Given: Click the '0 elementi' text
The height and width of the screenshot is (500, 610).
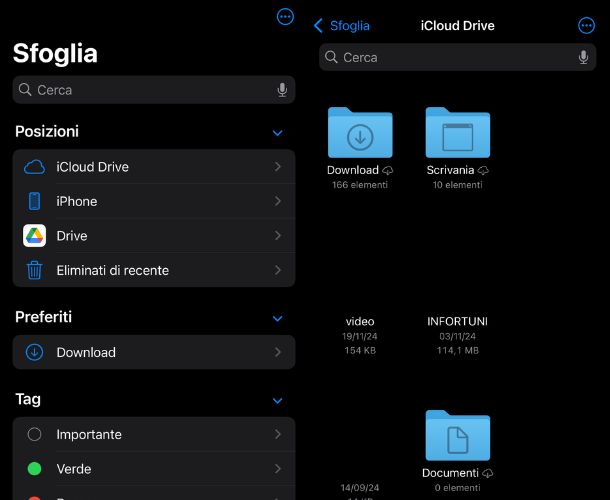Looking at the screenshot, I should (458, 488).
